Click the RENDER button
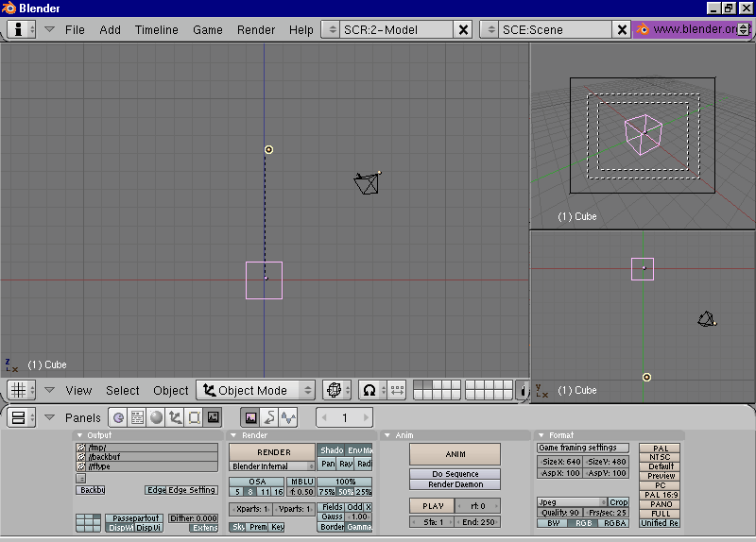 pos(272,452)
